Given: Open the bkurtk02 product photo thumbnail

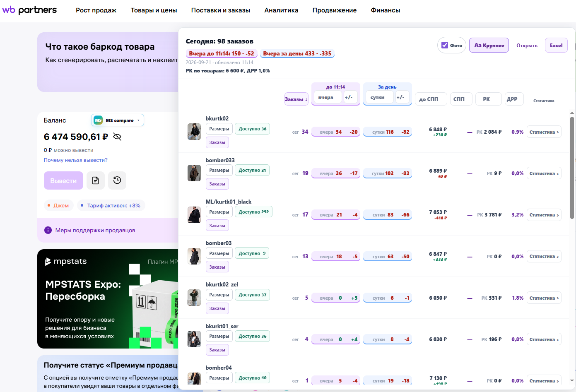Looking at the screenshot, I should 194,132.
